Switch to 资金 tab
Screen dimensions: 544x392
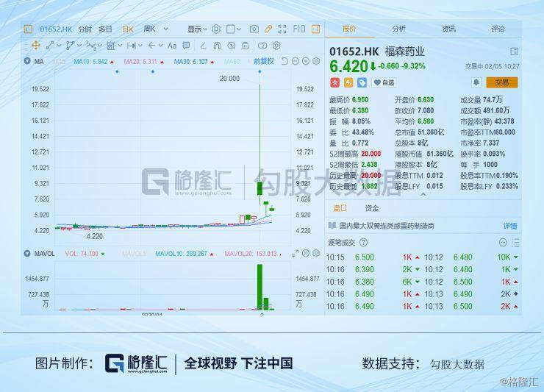[x=372, y=208]
